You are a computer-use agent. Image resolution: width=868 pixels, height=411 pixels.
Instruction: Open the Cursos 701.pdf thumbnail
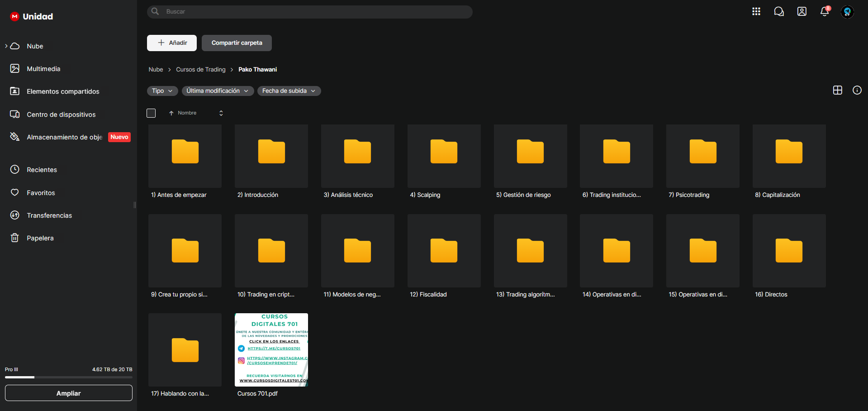pos(271,350)
